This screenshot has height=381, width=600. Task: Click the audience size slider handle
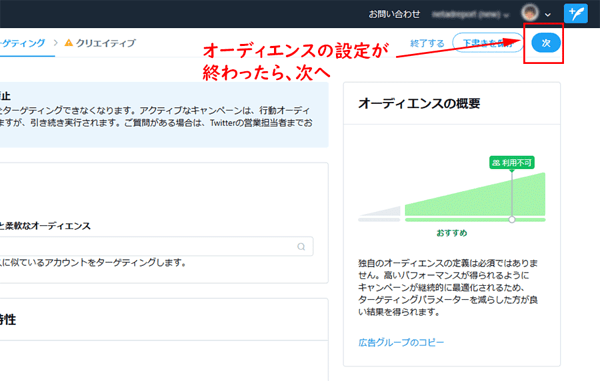pos(512,220)
